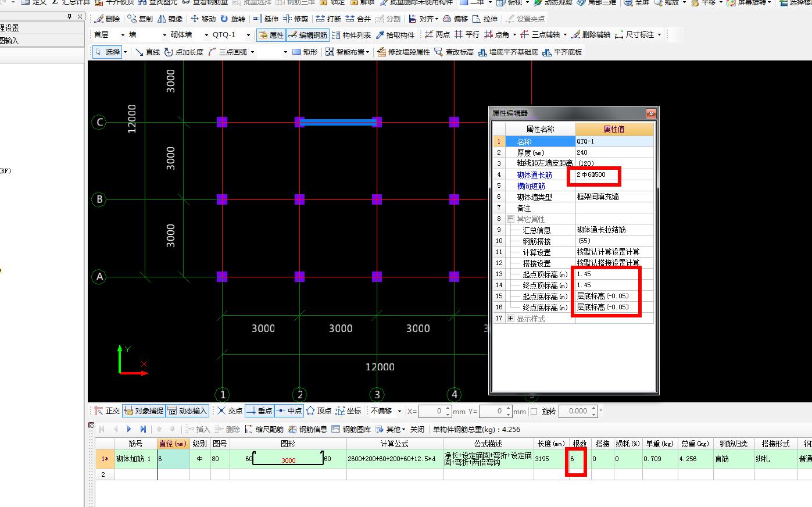Viewport: 812px width, 507px height.
Task: Click the 砌体加筋.1 rebar name cell
Action: (x=135, y=459)
